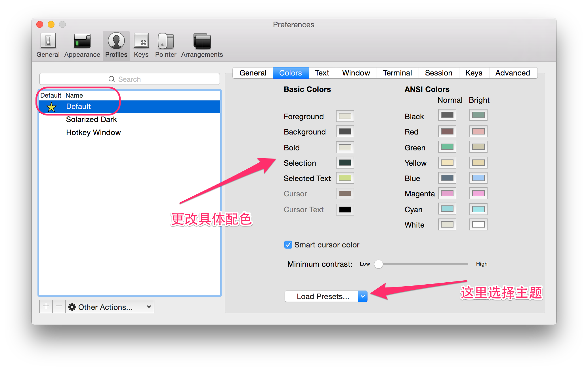Open the Arrangements preferences icon

(x=201, y=44)
